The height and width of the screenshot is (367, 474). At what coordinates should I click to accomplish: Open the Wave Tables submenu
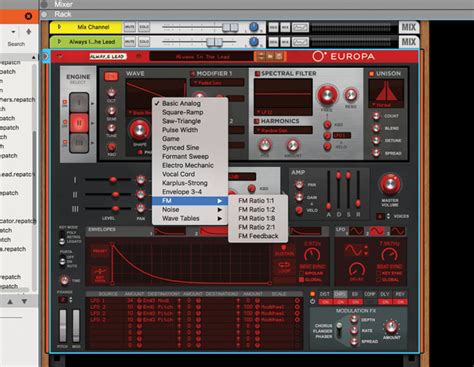(x=190, y=218)
